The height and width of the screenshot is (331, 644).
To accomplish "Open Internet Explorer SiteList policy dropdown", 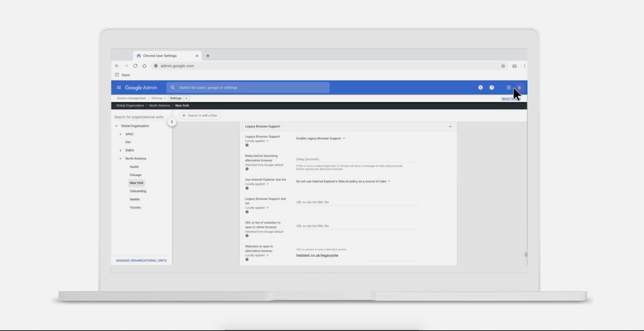I will 343,181.
